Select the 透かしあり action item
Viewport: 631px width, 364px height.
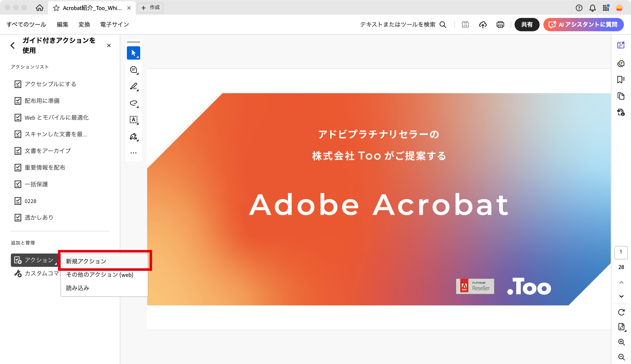[x=39, y=217]
